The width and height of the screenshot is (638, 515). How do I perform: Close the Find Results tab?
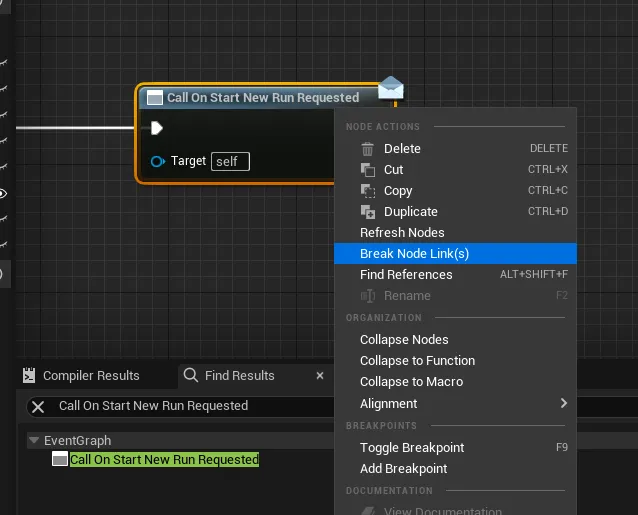tap(320, 376)
